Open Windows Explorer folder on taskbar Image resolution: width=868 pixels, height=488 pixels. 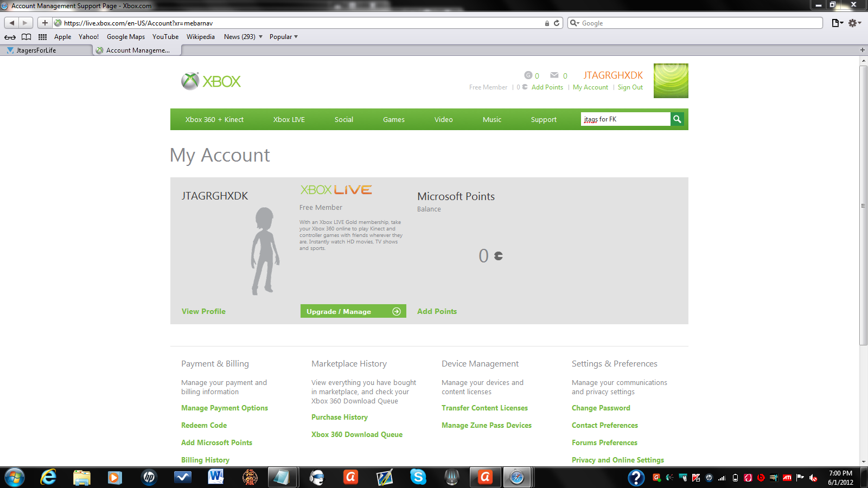click(x=82, y=477)
